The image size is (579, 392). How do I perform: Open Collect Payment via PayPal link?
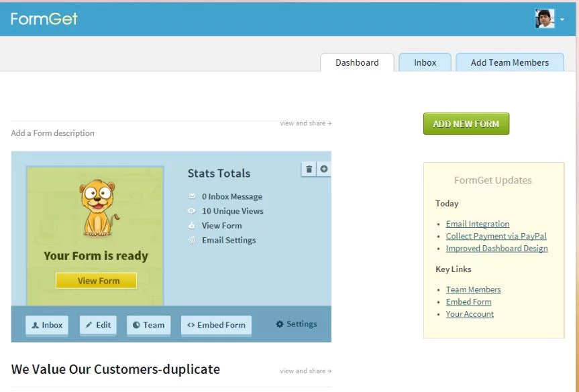pyautogui.click(x=496, y=236)
